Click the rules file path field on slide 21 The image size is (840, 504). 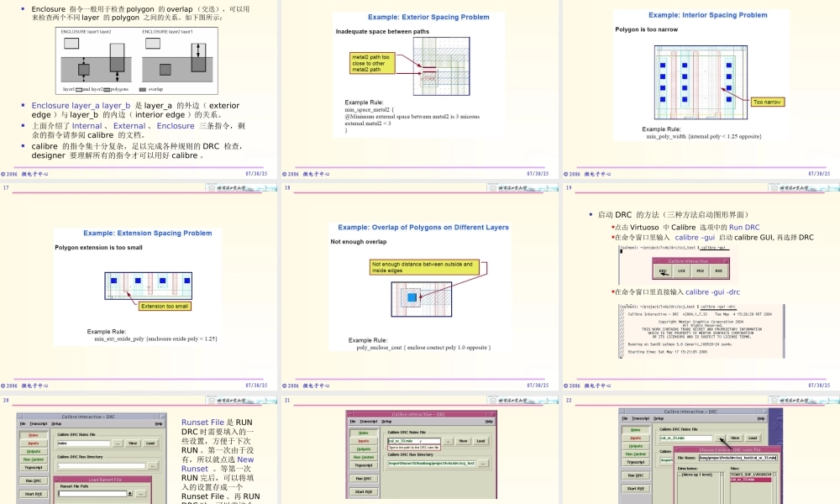(x=415, y=441)
